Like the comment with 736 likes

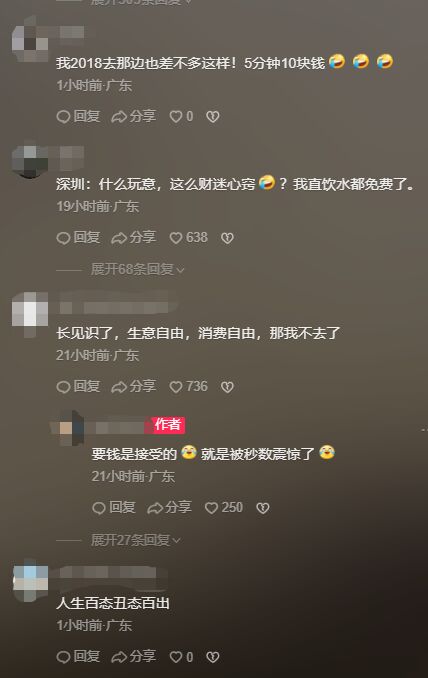(x=188, y=387)
